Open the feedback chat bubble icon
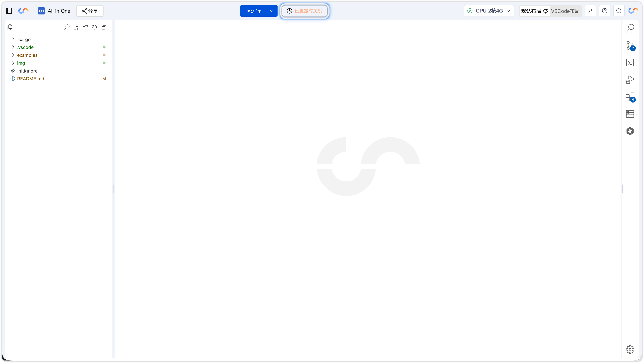644x363 pixels. (619, 11)
